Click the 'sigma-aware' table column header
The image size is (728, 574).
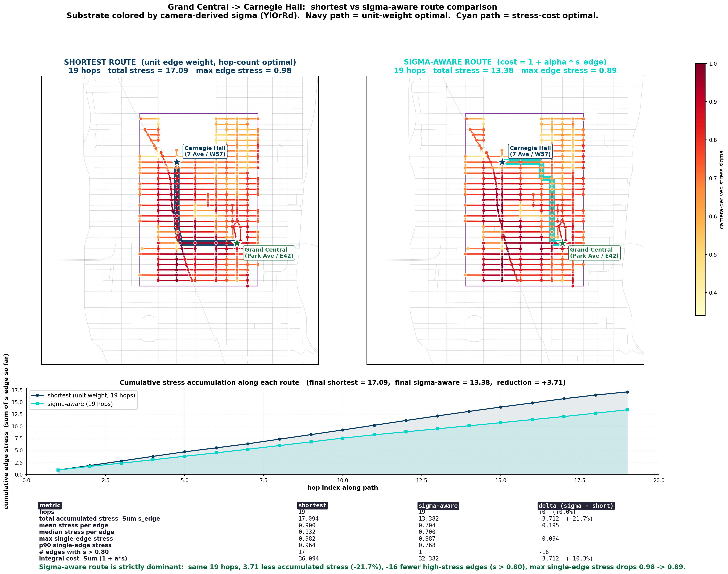(438, 506)
